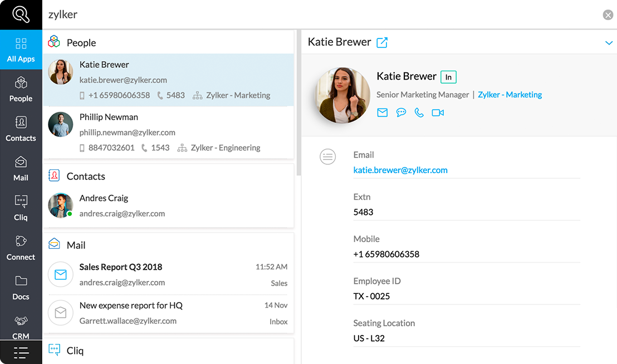The image size is (617, 364).
Task: Click the In status badge
Action: click(448, 77)
